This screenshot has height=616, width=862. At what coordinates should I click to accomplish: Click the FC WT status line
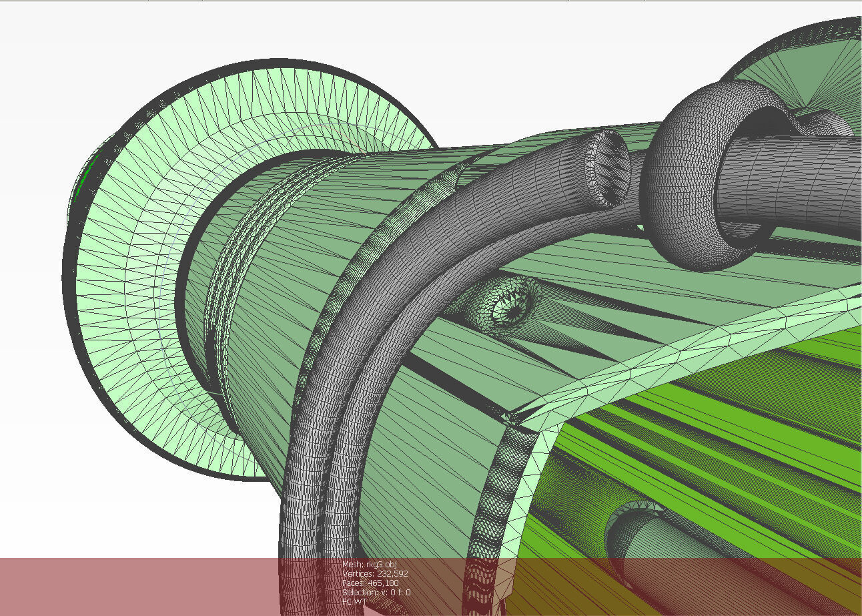tap(354, 602)
